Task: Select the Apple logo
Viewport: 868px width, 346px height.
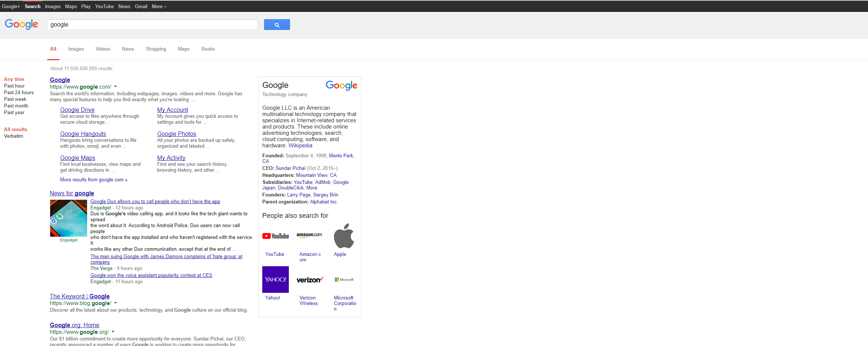Action: (x=344, y=236)
